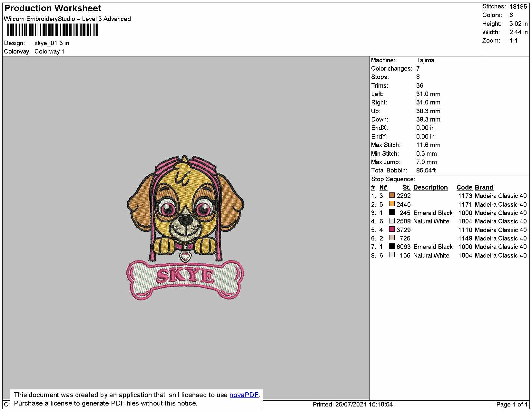532x411 pixels.
Task: Click the St. column header
Action: tap(407, 188)
